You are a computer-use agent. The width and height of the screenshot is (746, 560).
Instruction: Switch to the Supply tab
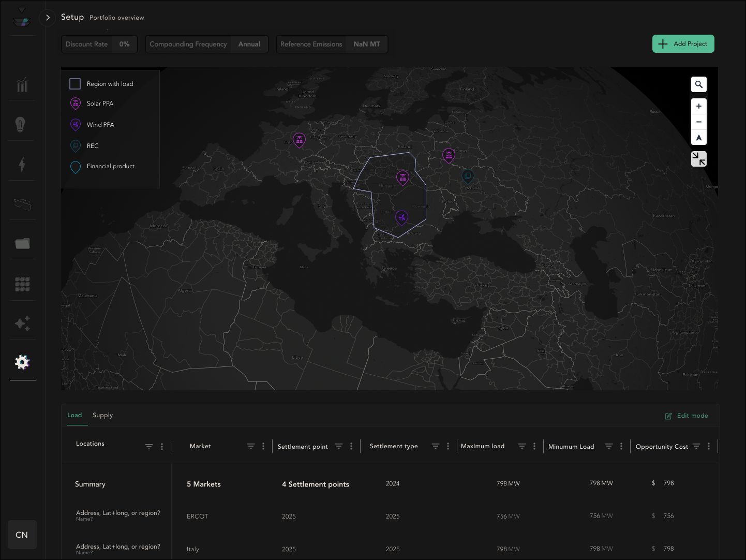click(x=102, y=415)
